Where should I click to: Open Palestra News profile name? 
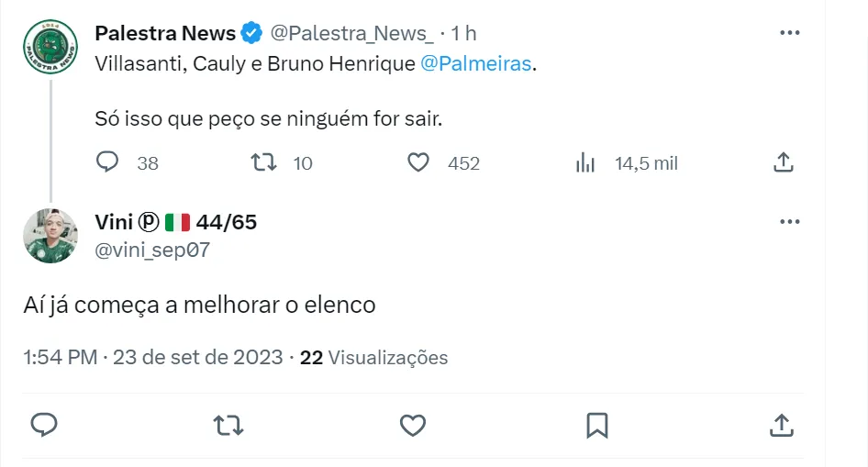[x=165, y=34]
